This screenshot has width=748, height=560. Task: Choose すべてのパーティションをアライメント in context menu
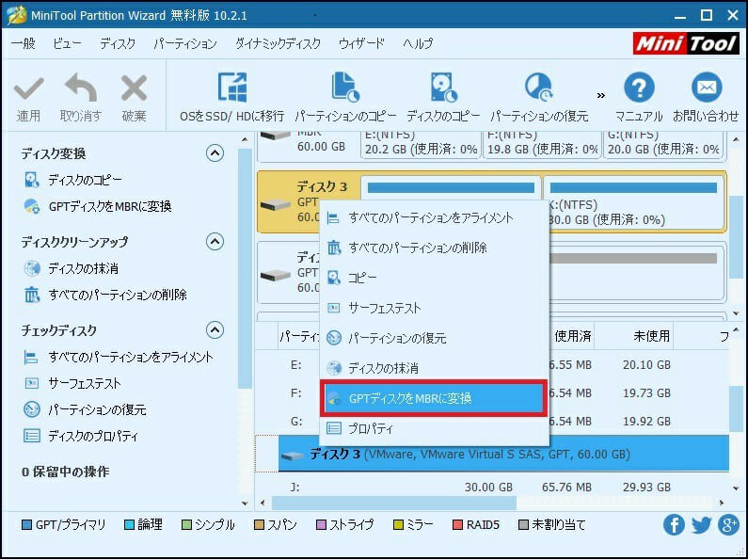click(x=434, y=218)
